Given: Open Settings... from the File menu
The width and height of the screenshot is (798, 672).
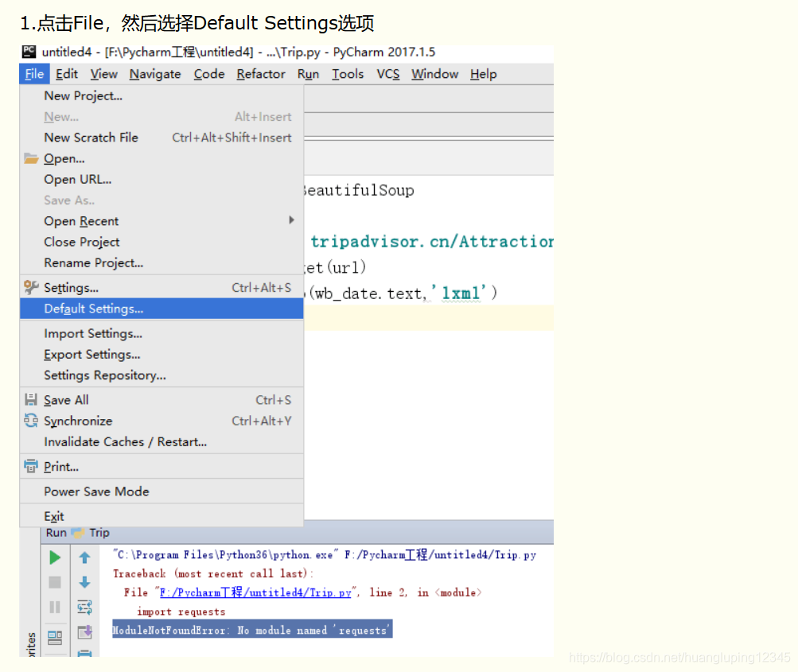Looking at the screenshot, I should [x=162, y=288].
